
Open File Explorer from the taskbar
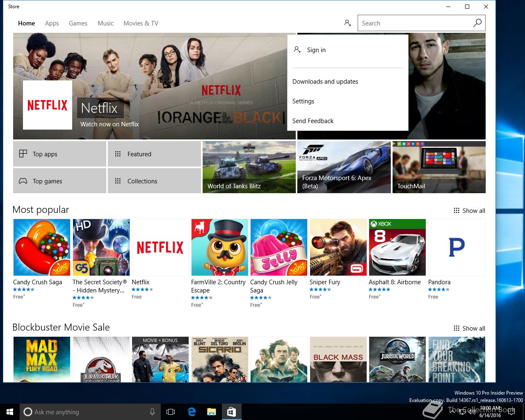coord(211,412)
